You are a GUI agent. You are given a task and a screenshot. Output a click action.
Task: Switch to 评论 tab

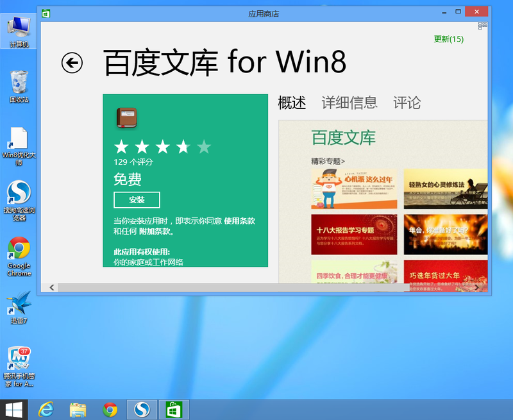click(x=407, y=103)
